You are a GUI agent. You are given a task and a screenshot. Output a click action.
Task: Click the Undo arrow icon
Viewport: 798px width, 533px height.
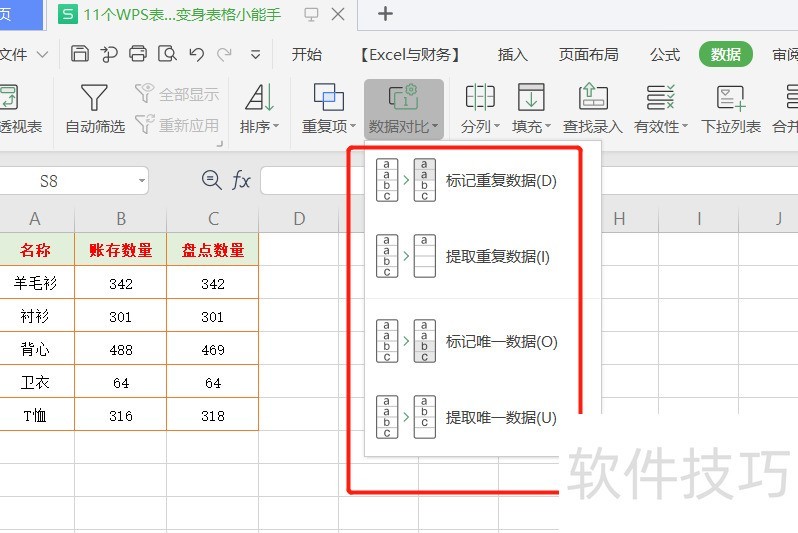click(x=197, y=54)
